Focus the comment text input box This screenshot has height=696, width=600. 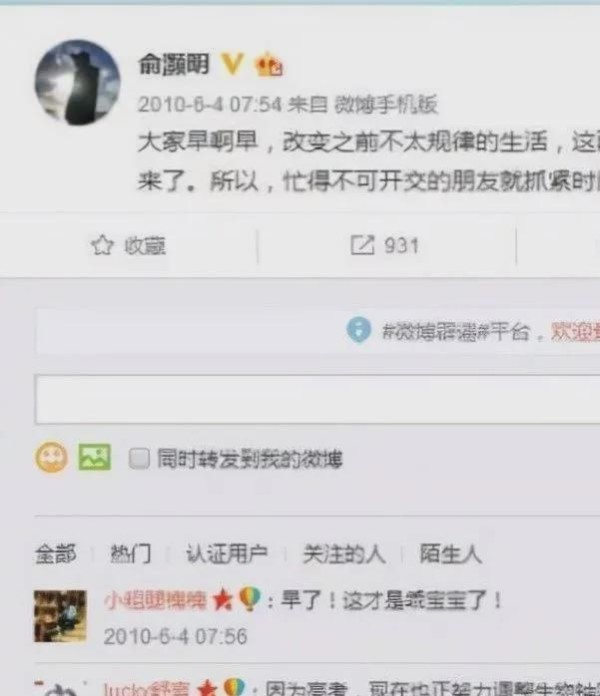point(317,399)
